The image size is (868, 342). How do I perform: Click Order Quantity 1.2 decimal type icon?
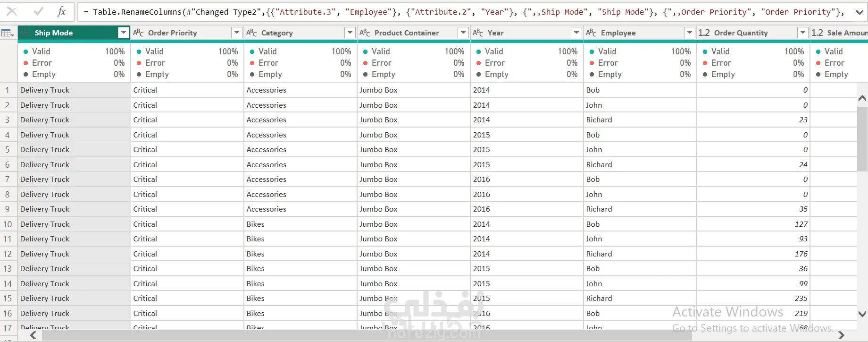[704, 33]
